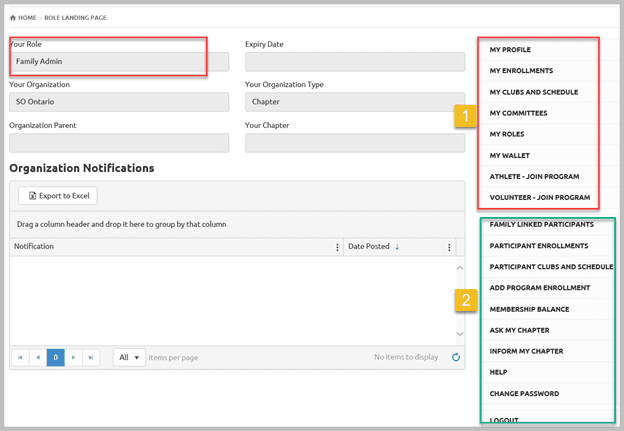Click the Your Organization field

coord(119,102)
